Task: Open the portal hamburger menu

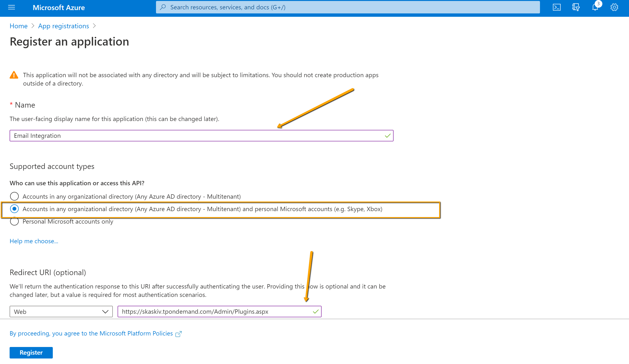Action: (12, 7)
